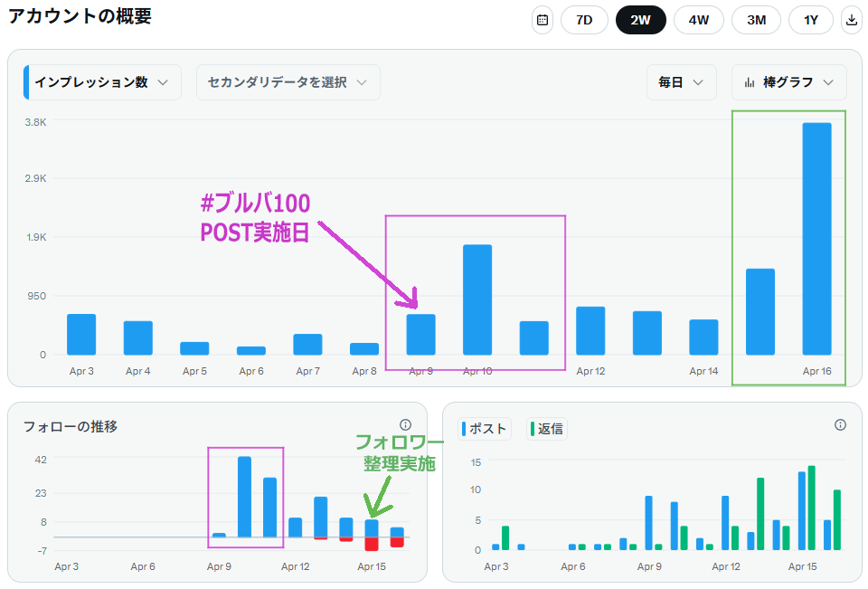Expand セカンダリデータを選択 dropdown
The height and width of the screenshot is (589, 868).
pos(288,82)
